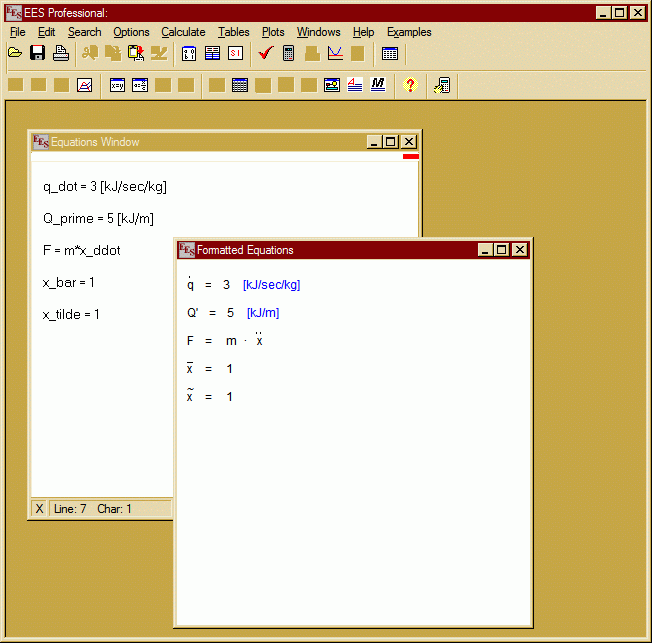Screen dimensions: 652x643
Task: Open the Tables menu
Action: 234,32
